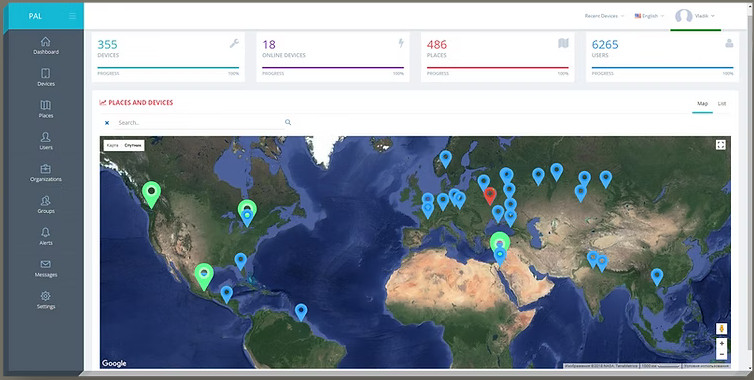The width and height of the screenshot is (754, 380).
Task: Click the lightning icon on Online Devices card
Action: 401,43
